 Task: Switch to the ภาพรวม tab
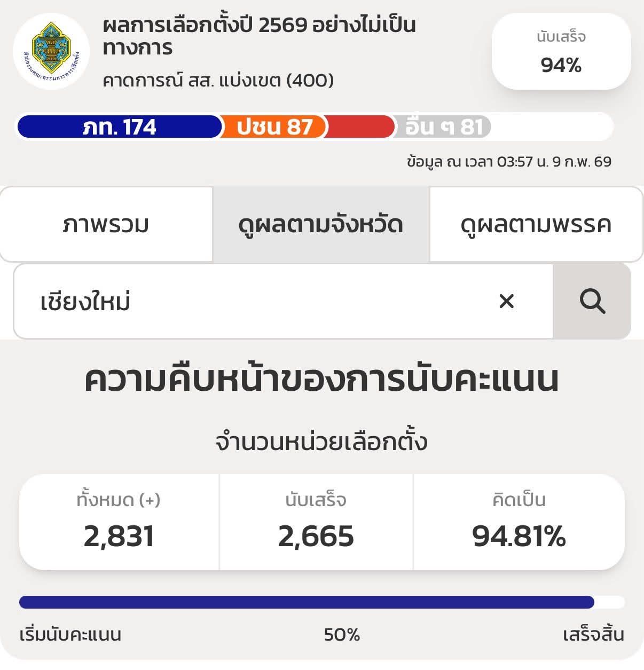coord(106,224)
